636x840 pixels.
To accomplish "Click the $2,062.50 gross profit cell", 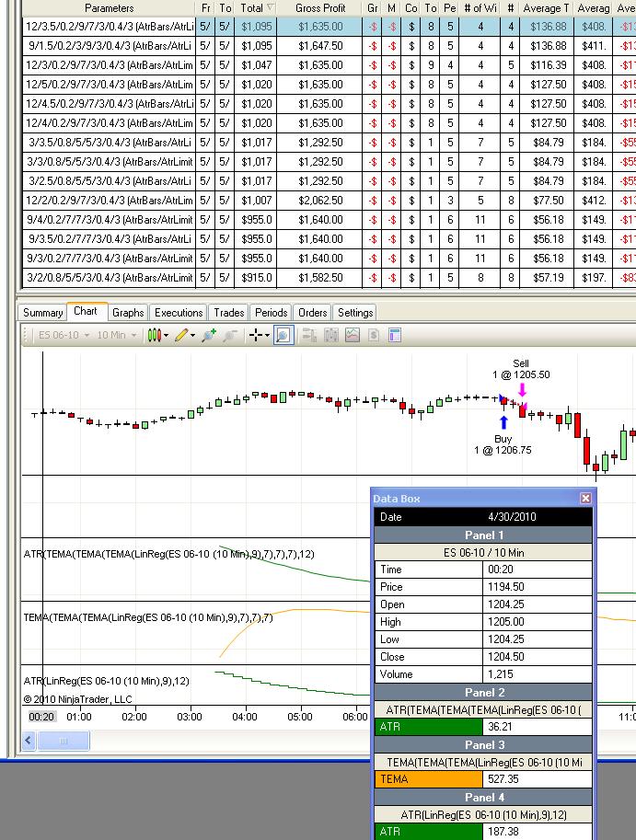I will [320, 200].
